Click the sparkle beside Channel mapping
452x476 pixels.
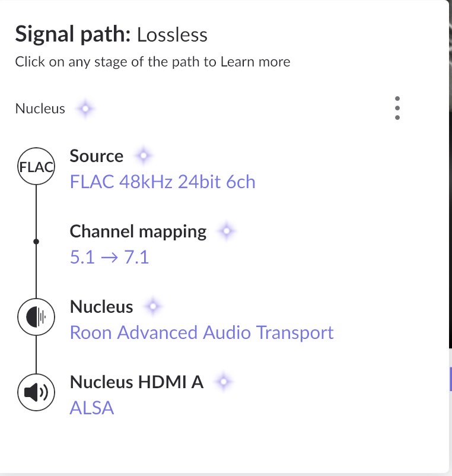(225, 231)
